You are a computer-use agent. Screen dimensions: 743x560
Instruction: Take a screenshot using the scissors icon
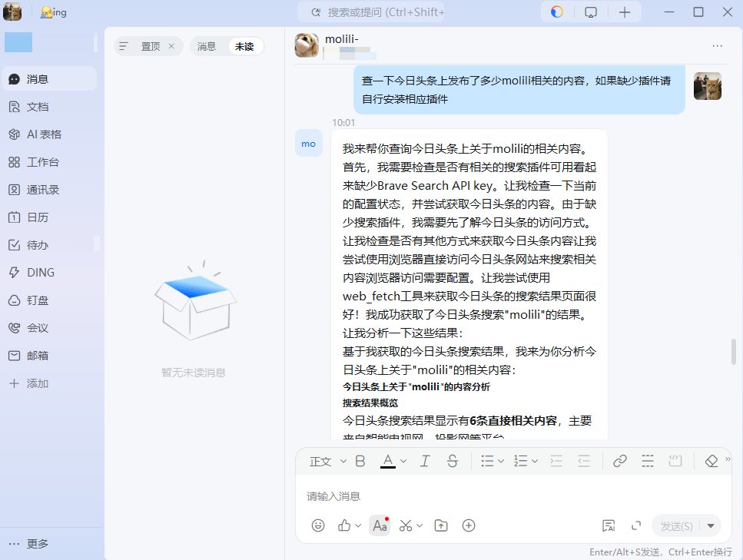pyautogui.click(x=406, y=525)
